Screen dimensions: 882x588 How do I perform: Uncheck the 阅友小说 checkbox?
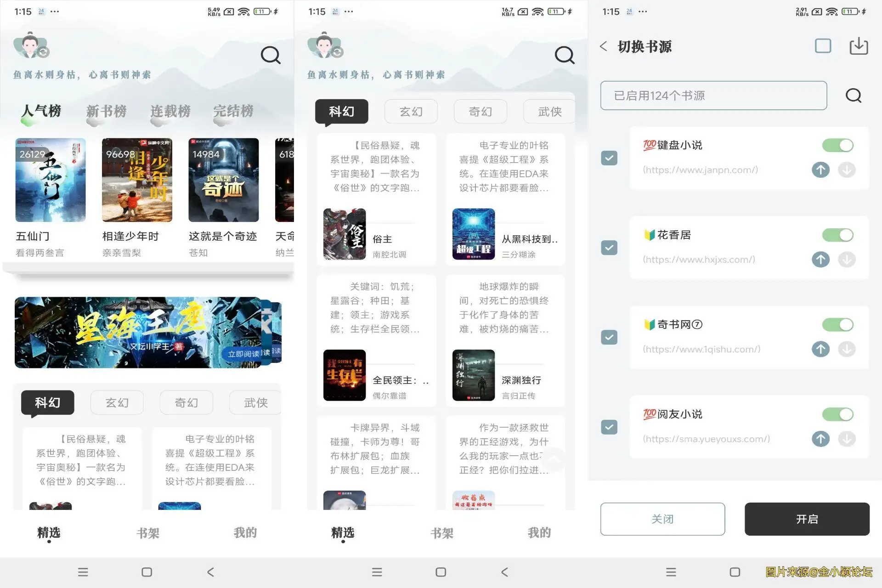click(x=609, y=427)
